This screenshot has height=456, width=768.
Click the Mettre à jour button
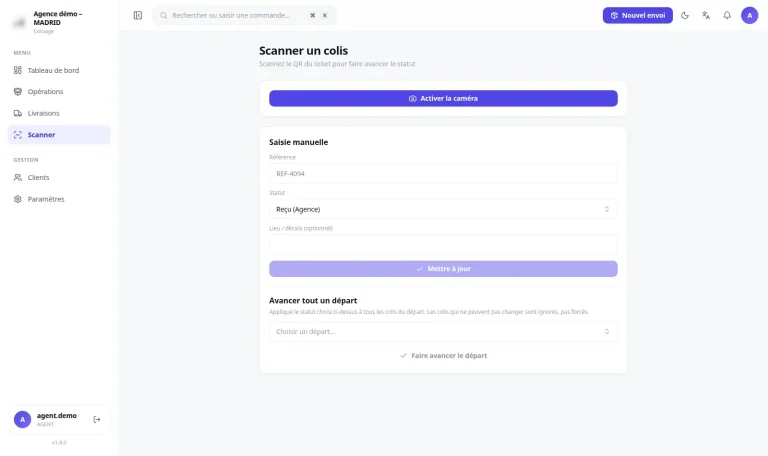[443, 269]
